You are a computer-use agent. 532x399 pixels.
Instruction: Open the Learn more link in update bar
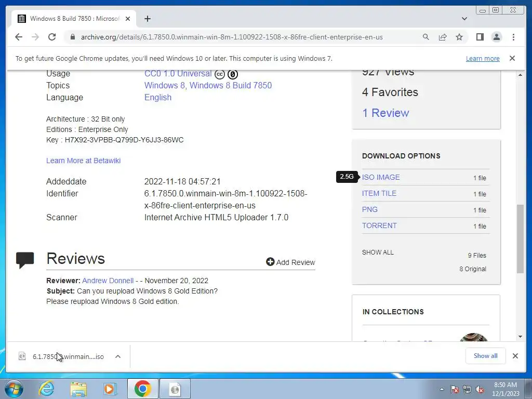[x=483, y=58]
